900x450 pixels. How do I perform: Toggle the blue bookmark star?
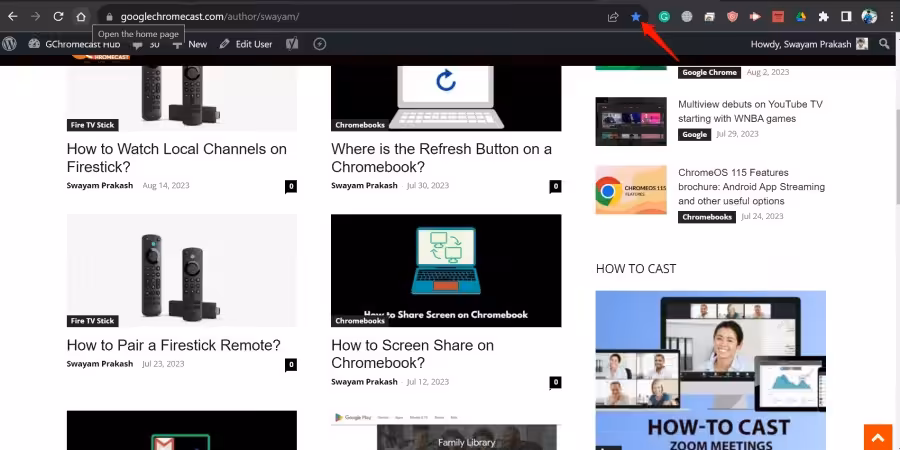[x=635, y=17]
